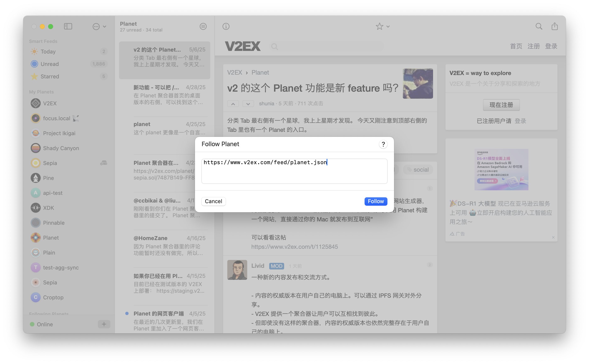Click the help question mark in Follow Planet dialog
The height and width of the screenshot is (364, 589).
pos(383,144)
